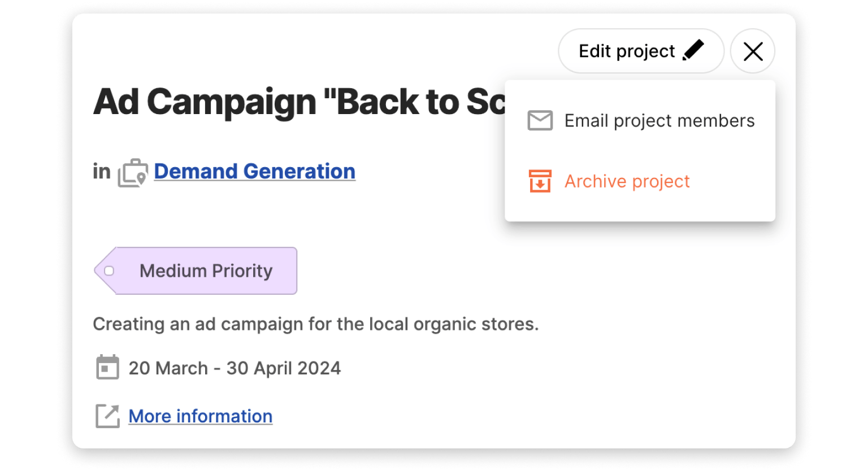The height and width of the screenshot is (471, 868).
Task: Click the 20 March start date
Action: point(168,368)
